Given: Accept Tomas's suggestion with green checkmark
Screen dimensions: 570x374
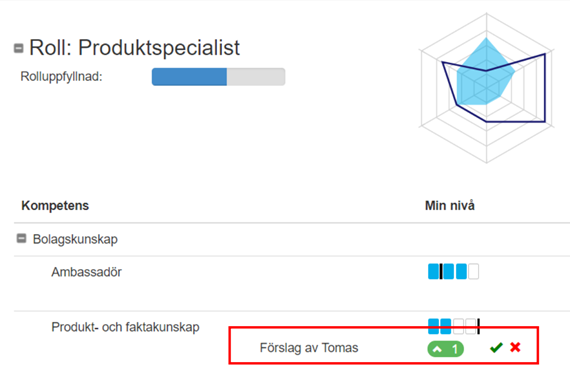Looking at the screenshot, I should tap(496, 348).
